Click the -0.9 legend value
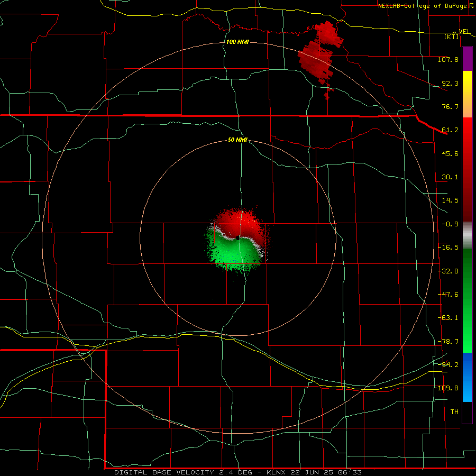Viewport: 476px width, 476px height. click(450, 224)
